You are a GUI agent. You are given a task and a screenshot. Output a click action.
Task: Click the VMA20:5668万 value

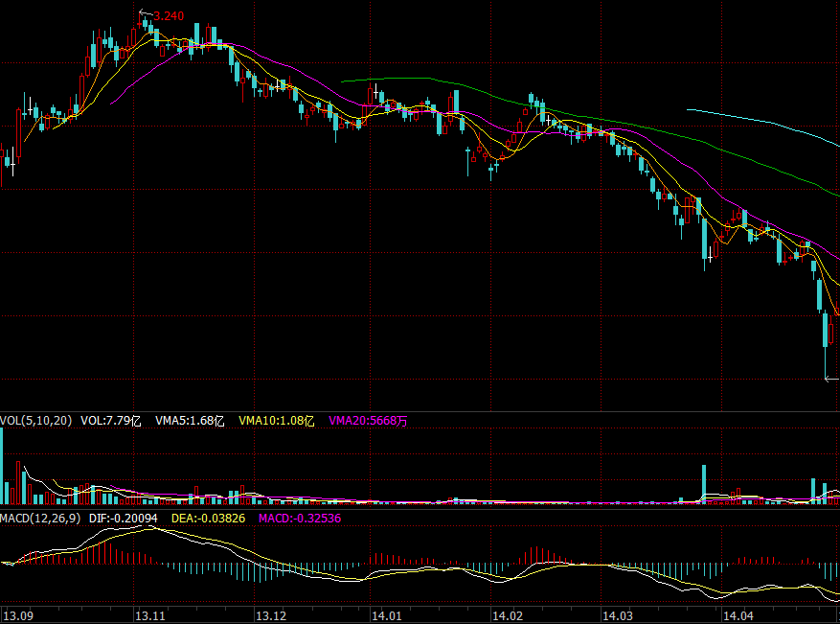[x=368, y=420]
